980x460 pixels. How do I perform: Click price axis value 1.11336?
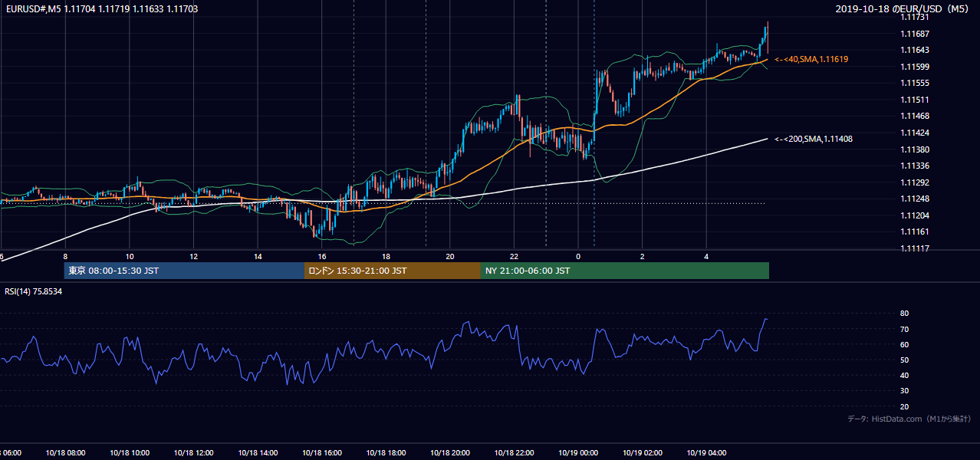[x=914, y=166]
